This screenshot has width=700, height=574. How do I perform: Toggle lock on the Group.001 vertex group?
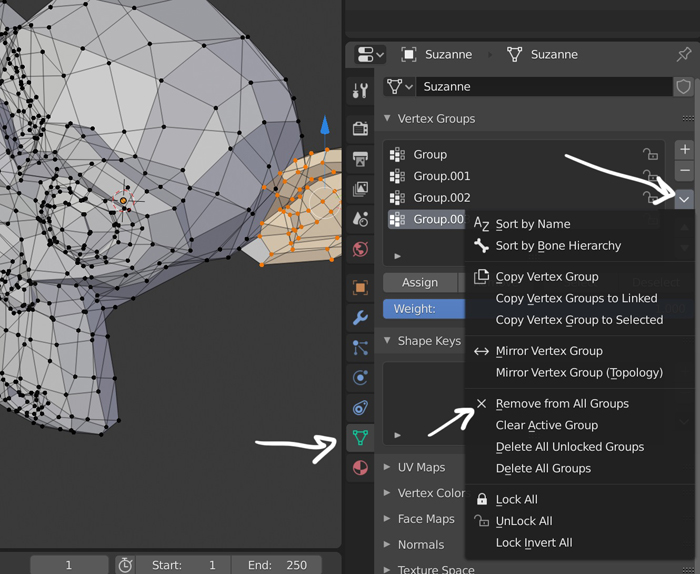tap(650, 175)
